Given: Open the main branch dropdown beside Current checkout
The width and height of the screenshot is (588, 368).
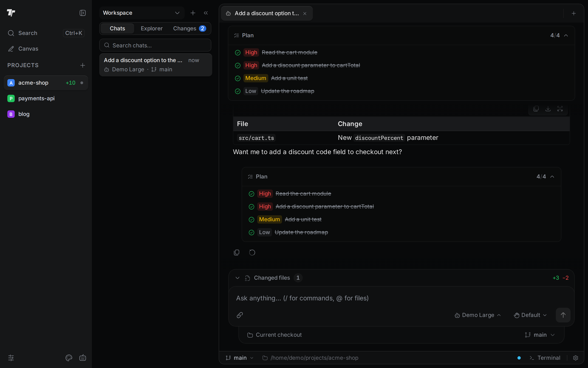Looking at the screenshot, I should [x=540, y=335].
